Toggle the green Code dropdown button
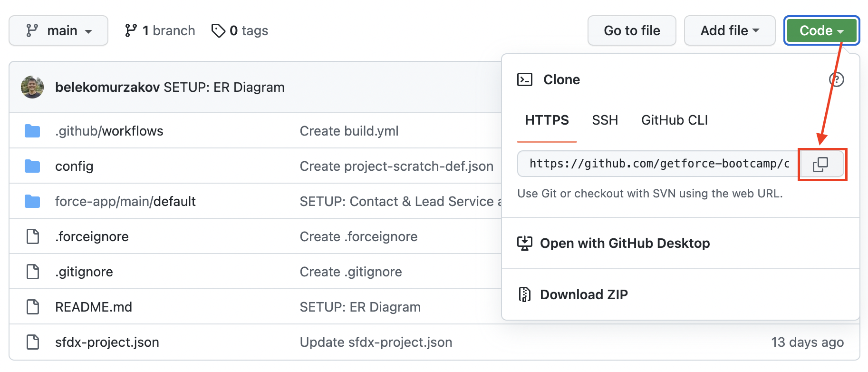The width and height of the screenshot is (868, 372). 821,31
